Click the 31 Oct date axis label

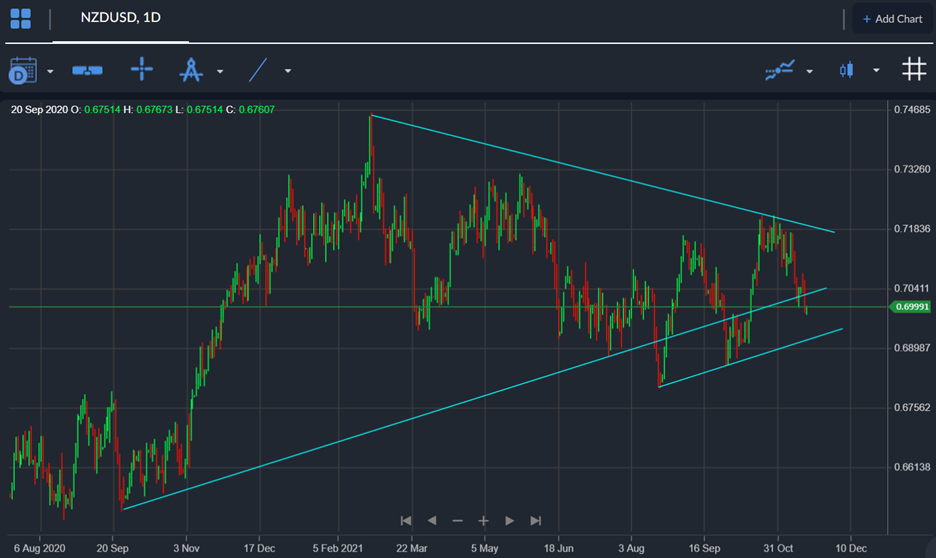(778, 548)
